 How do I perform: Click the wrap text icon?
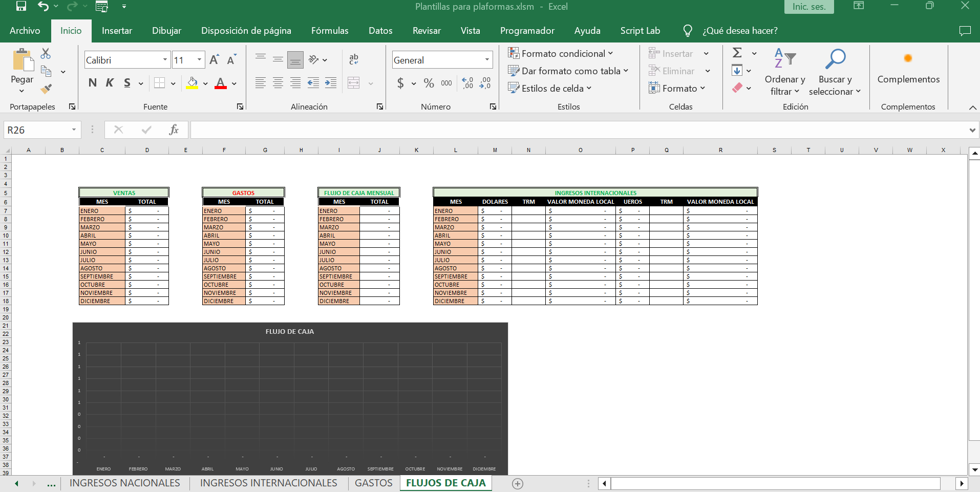355,59
